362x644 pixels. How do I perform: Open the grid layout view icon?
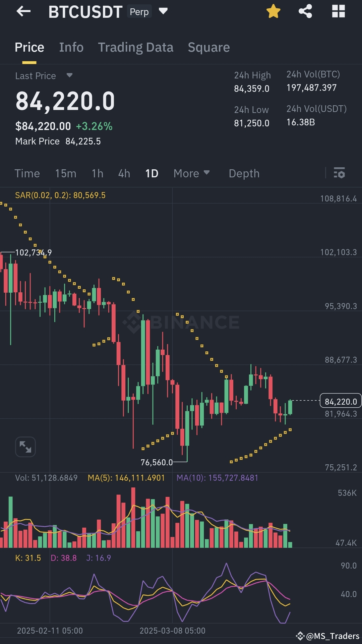pyautogui.click(x=339, y=11)
